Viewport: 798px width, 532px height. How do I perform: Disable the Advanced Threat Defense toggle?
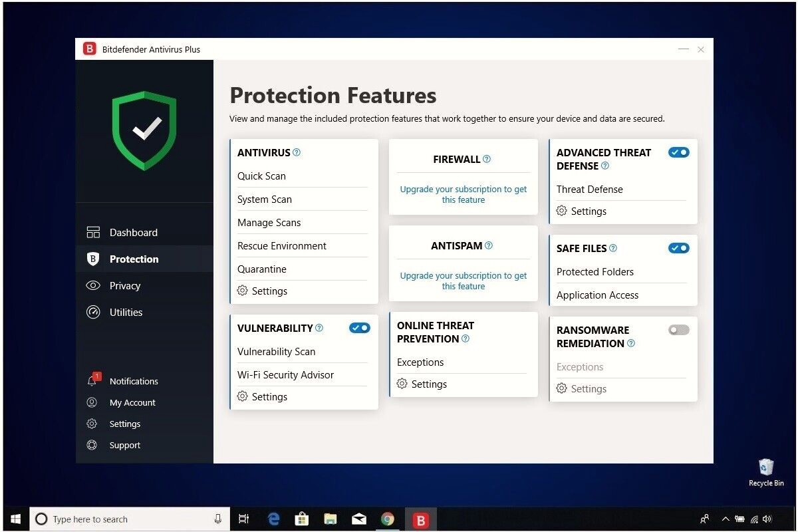[678, 152]
